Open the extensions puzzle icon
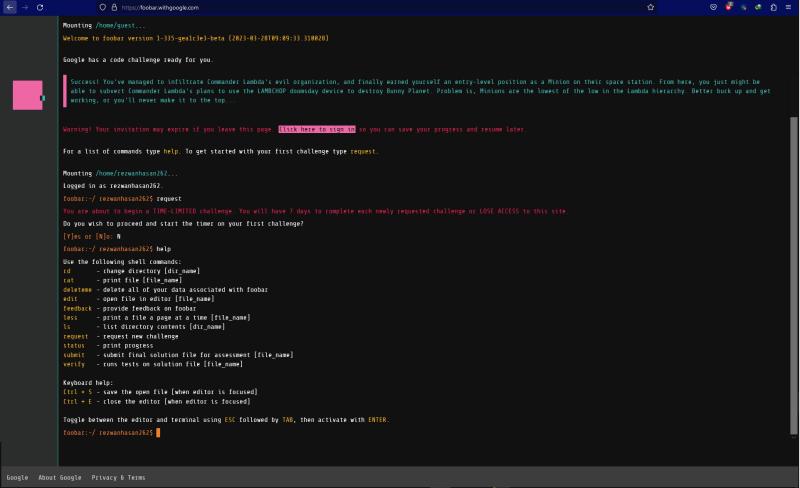Image resolution: width=800 pixels, height=488 pixels. pos(773,7)
